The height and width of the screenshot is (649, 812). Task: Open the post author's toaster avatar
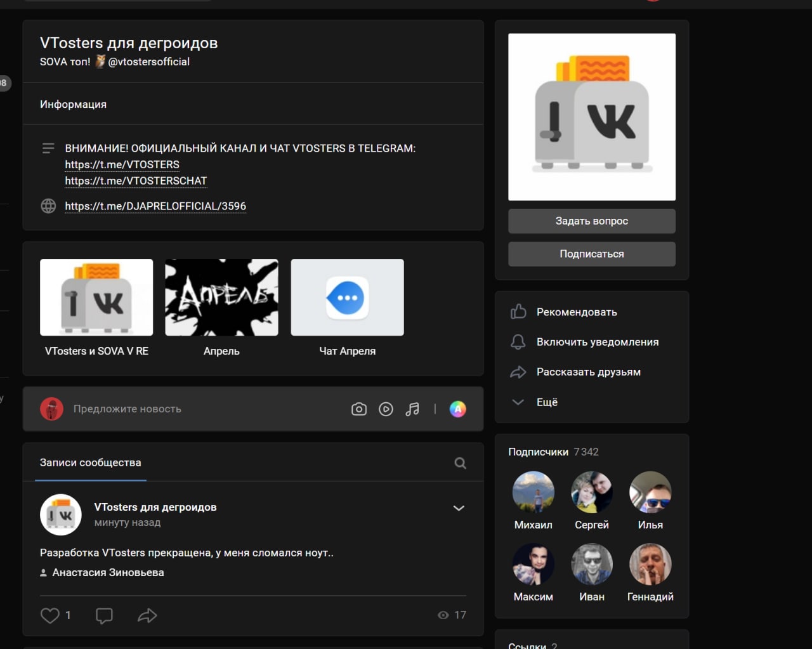tap(61, 515)
